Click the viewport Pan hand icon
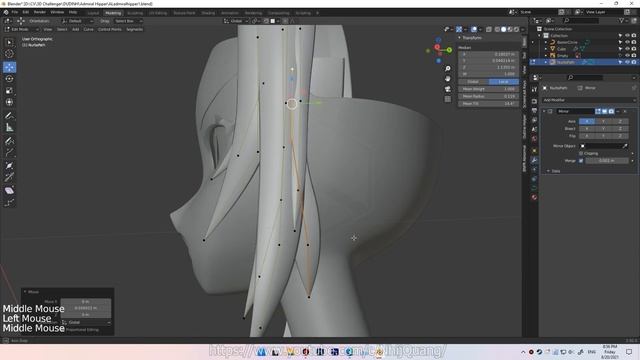Image resolution: width=640 pixels, height=360 pixels. [x=448, y=78]
